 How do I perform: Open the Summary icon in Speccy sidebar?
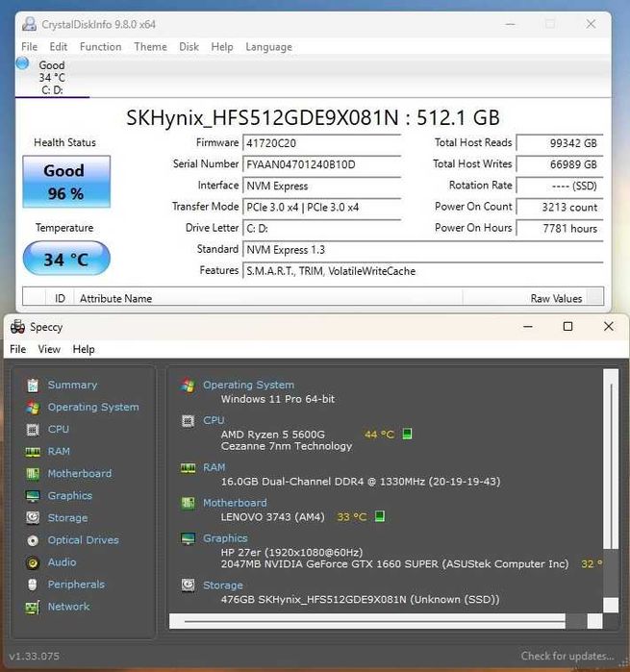coord(33,386)
